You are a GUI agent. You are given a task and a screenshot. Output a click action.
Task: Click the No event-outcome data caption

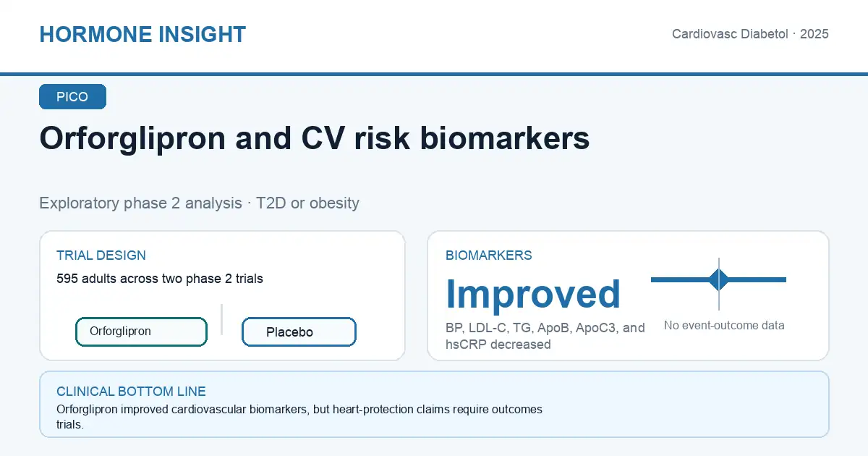pyautogui.click(x=724, y=326)
